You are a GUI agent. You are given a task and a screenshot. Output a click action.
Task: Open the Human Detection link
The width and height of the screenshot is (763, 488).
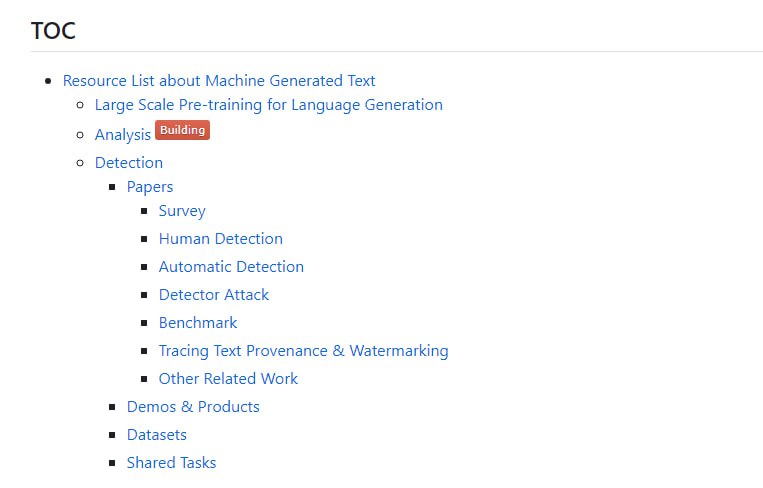click(x=220, y=239)
